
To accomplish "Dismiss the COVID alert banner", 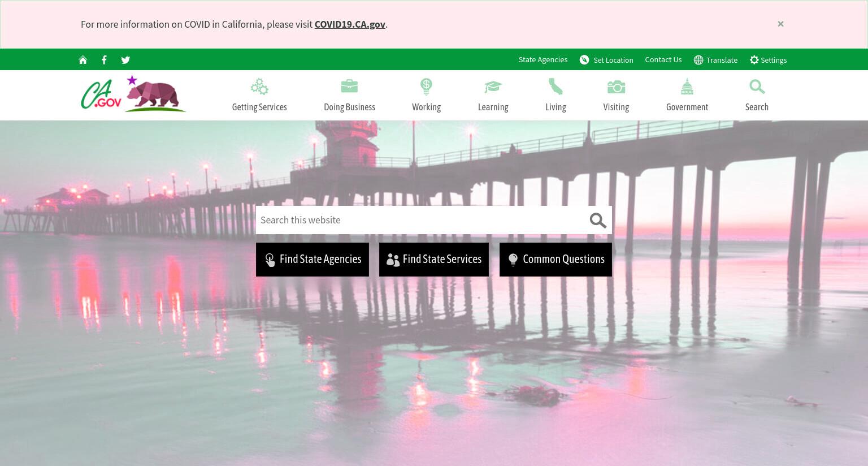I will tap(780, 24).
